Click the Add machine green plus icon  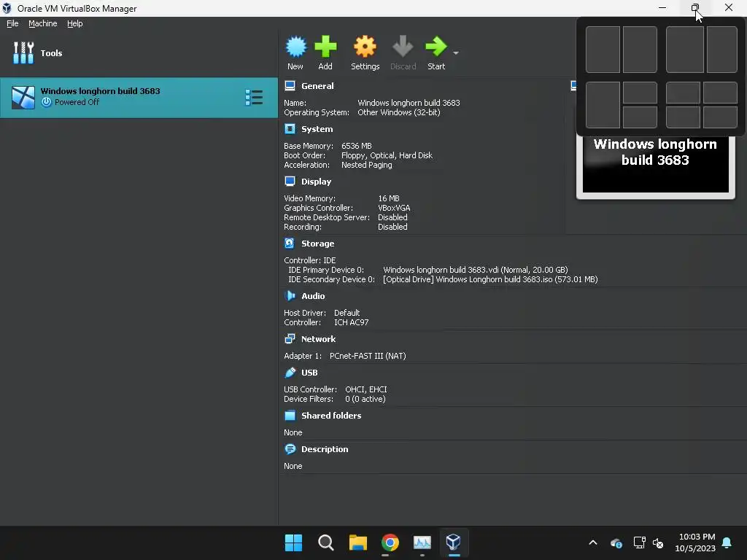coord(325,47)
